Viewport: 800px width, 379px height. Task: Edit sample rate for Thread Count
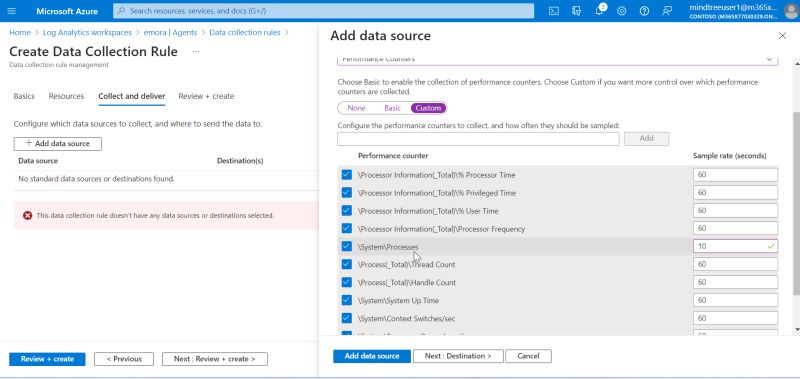tap(735, 264)
